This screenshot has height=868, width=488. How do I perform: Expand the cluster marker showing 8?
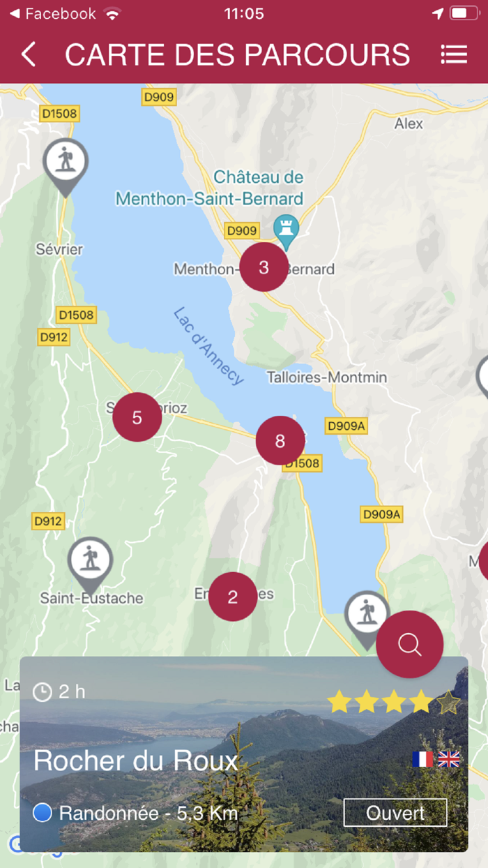click(280, 441)
